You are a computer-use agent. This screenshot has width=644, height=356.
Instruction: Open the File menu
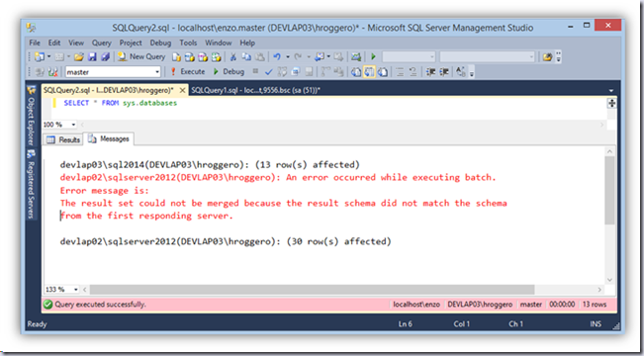tap(35, 43)
